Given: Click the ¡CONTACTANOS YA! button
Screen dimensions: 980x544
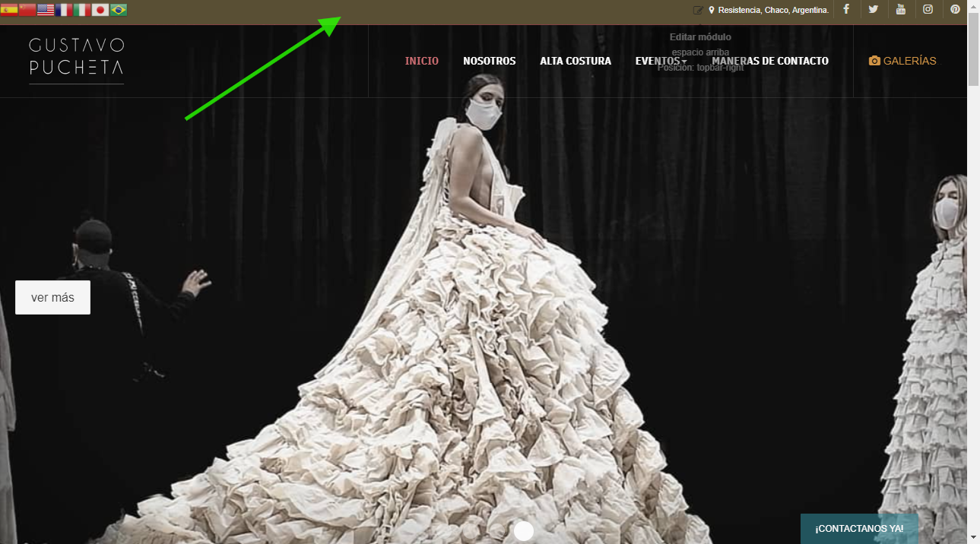Looking at the screenshot, I should click(x=859, y=529).
